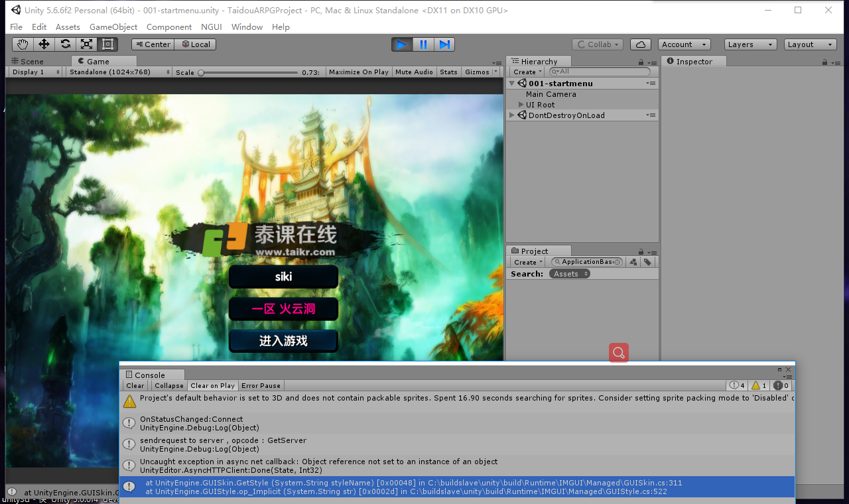Toggle Play mode

401,44
